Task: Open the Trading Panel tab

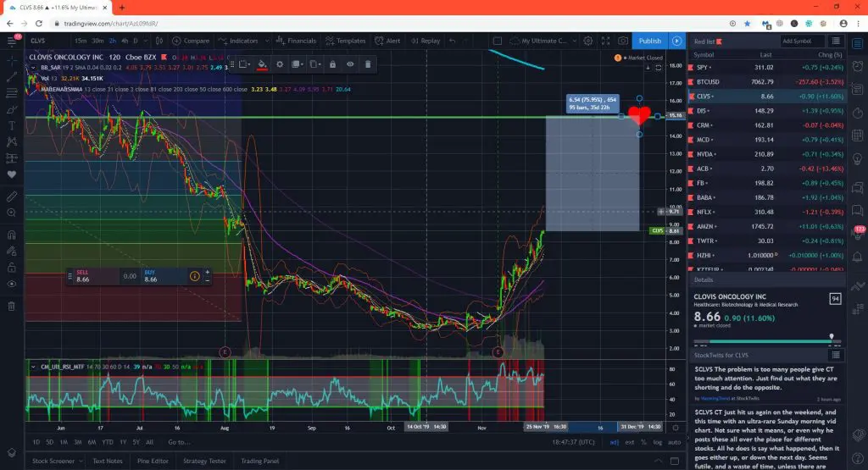Action: click(259, 462)
